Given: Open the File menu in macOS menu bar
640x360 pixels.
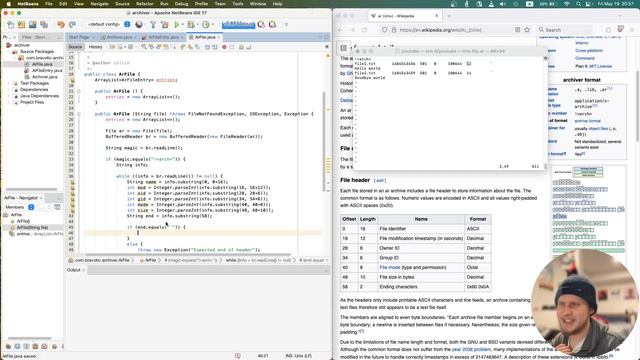Looking at the screenshot, I should pos(49,4).
